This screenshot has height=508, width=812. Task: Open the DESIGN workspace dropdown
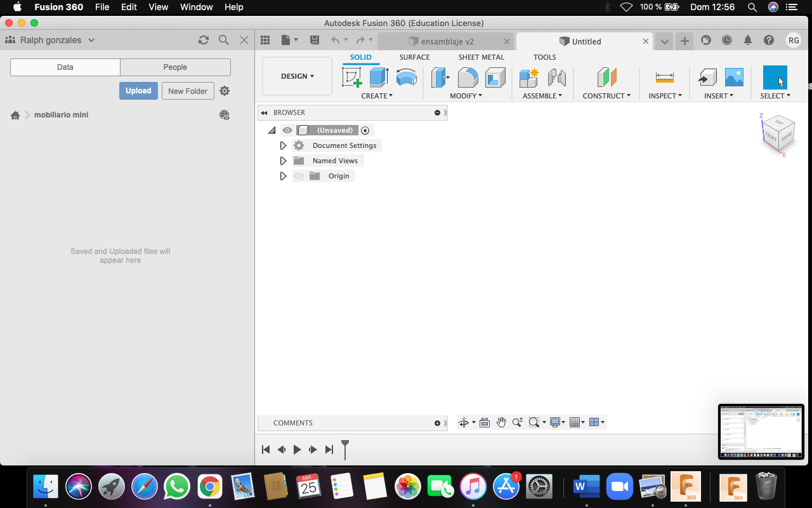297,76
